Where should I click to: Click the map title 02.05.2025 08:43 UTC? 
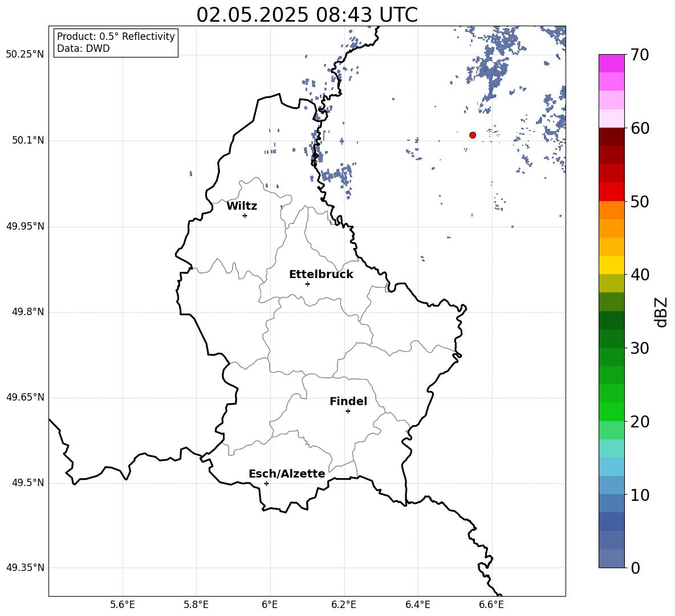click(x=307, y=15)
